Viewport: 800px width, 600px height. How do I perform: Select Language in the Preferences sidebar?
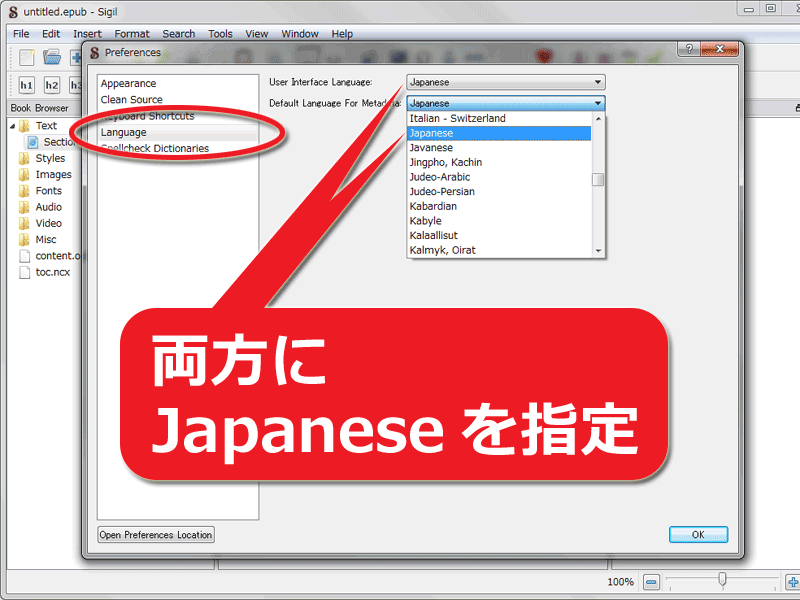pos(122,132)
